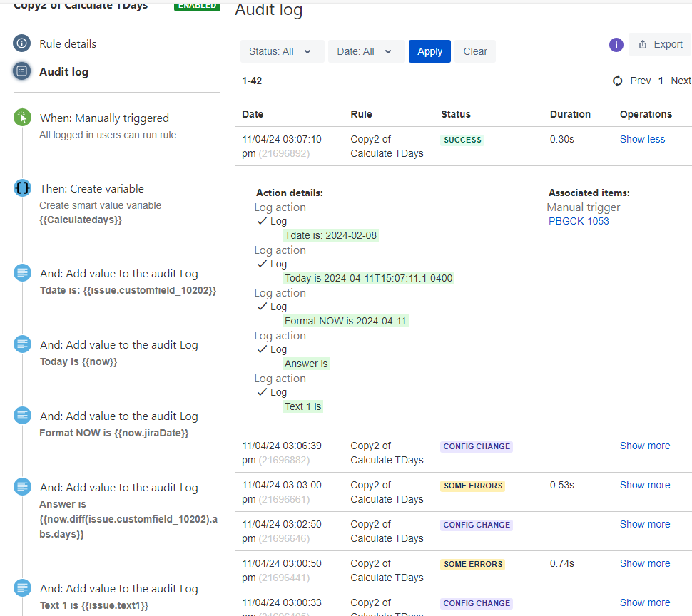The height and width of the screenshot is (616, 692).
Task: Click SOME ERRORS badge at 03:00:50 pm
Action: 473,564
